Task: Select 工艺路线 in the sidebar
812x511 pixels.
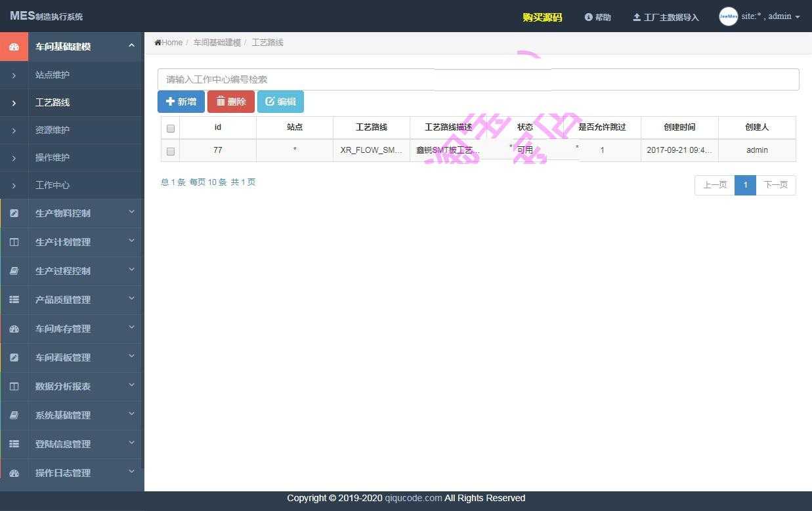Action: 53,102
